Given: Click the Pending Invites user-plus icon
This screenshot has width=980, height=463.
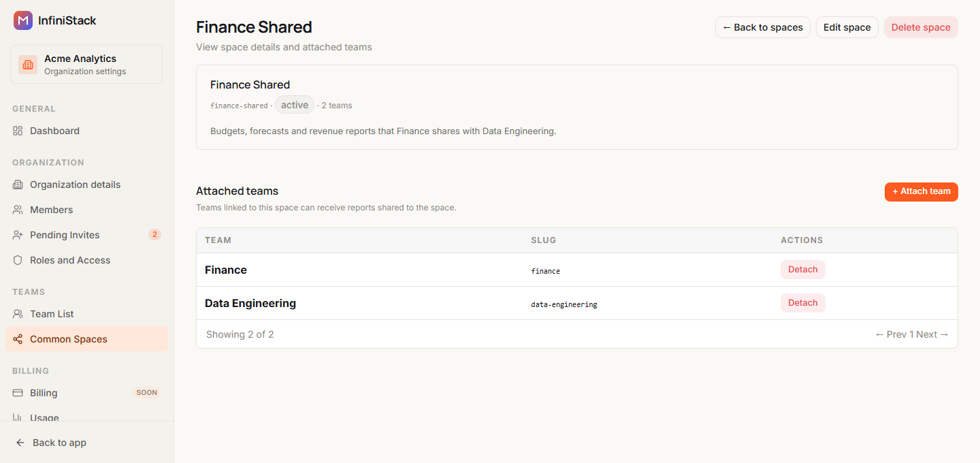Looking at the screenshot, I should (x=18, y=235).
